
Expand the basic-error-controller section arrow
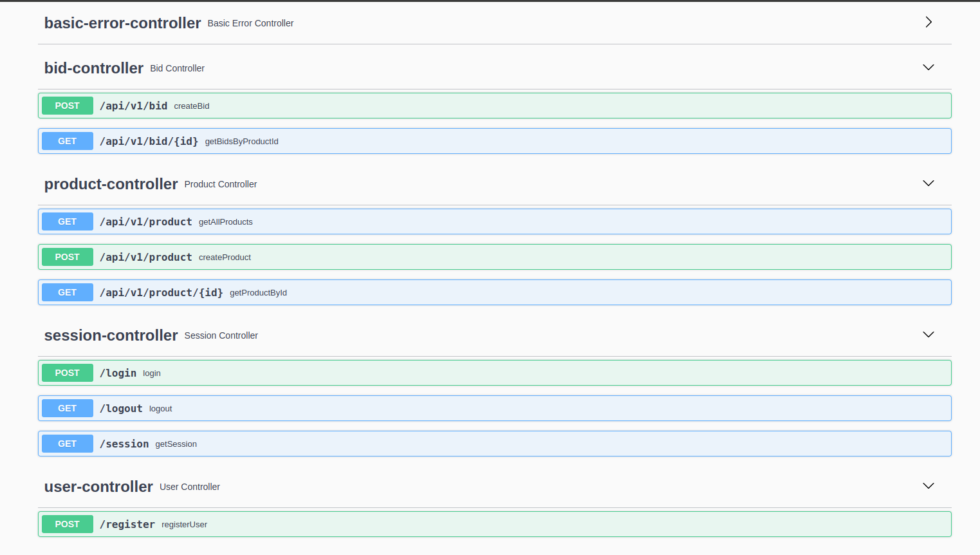928,23
